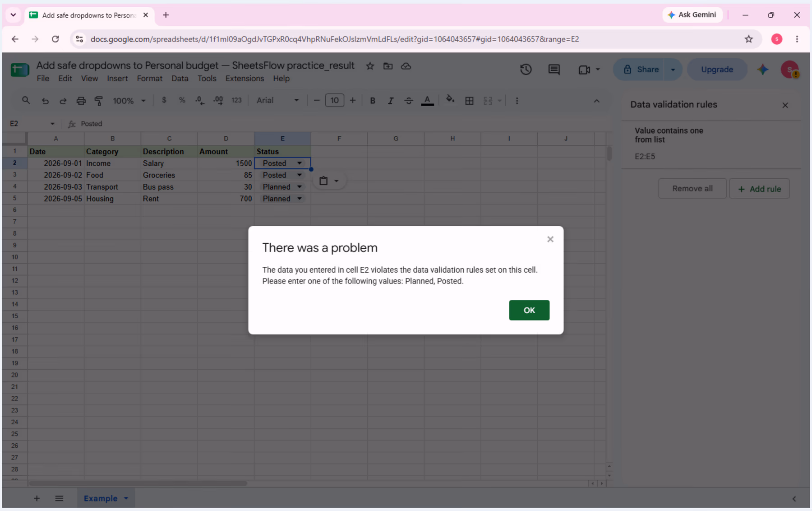Screen dimensions: 812x511
Task: Toggle bold formatting
Action: pos(373,101)
